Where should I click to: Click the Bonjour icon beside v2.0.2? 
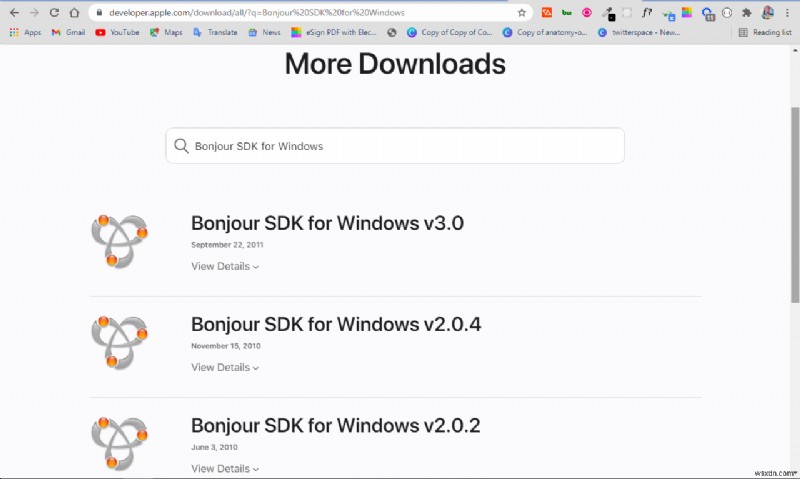point(119,443)
